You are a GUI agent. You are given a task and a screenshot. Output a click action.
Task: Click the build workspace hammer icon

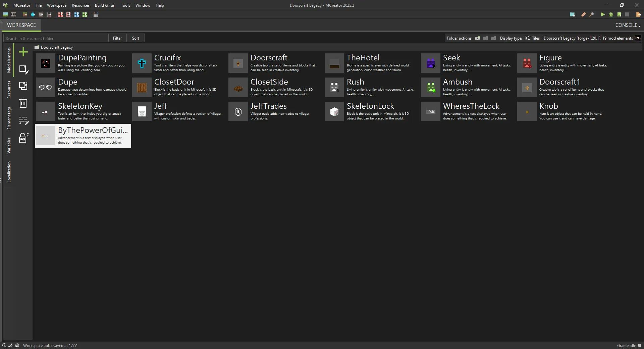click(592, 14)
